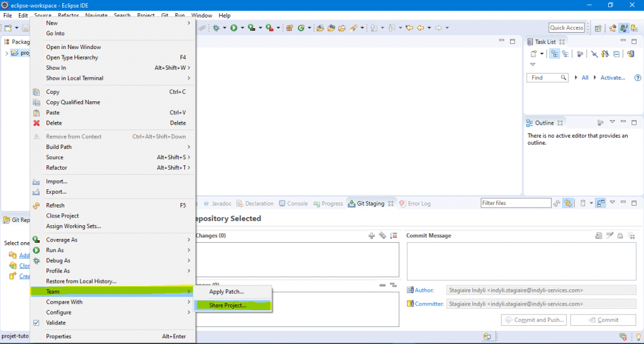Click the Commit Message text area
The height and width of the screenshot is (344, 644).
[521, 261]
